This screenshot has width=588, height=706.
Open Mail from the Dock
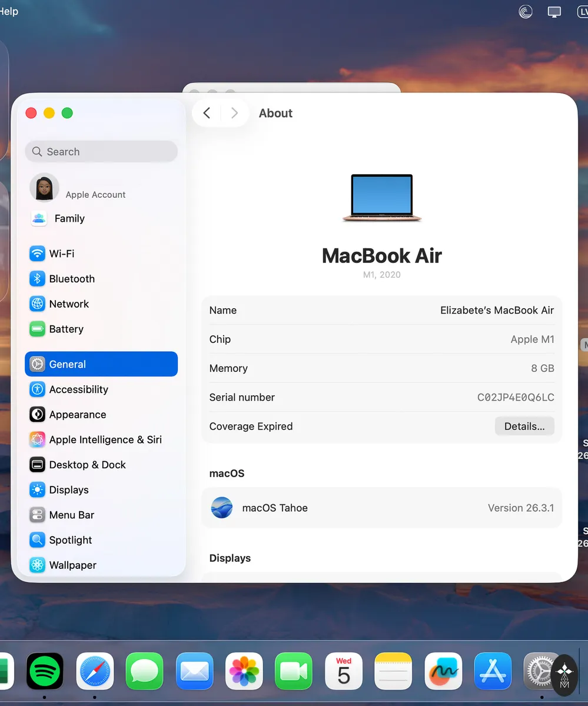click(195, 671)
